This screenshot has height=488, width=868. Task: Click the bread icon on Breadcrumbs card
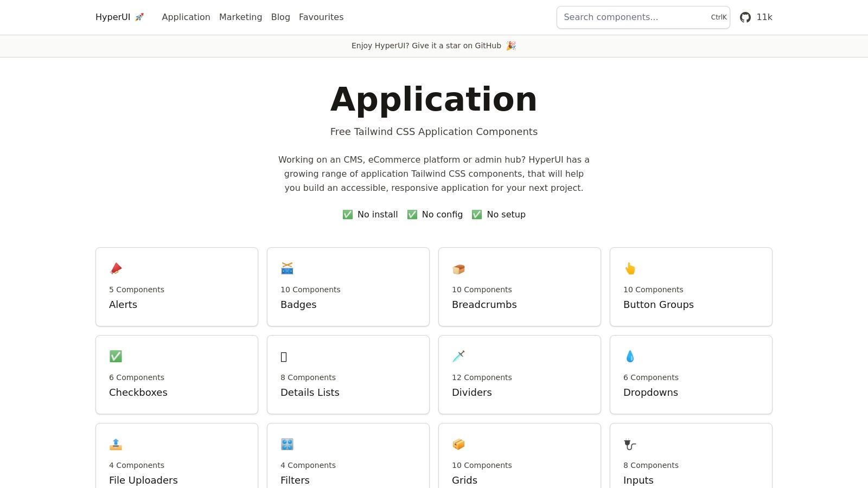pos(458,268)
